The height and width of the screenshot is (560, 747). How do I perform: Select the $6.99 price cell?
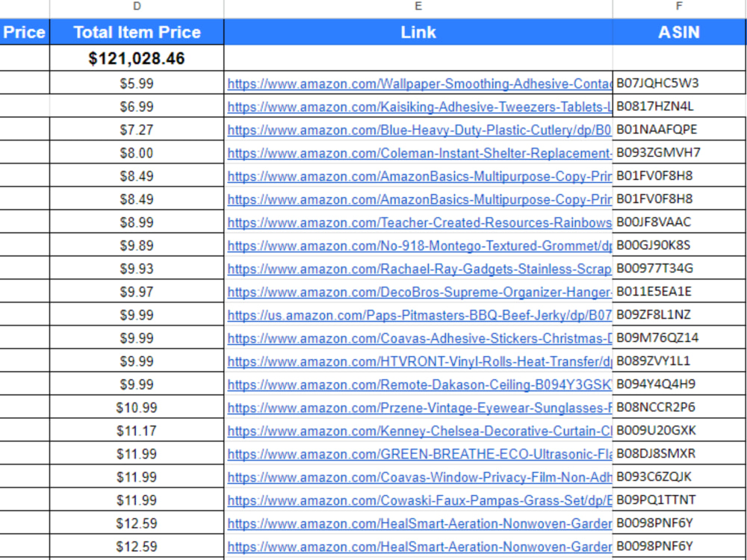coord(137,107)
